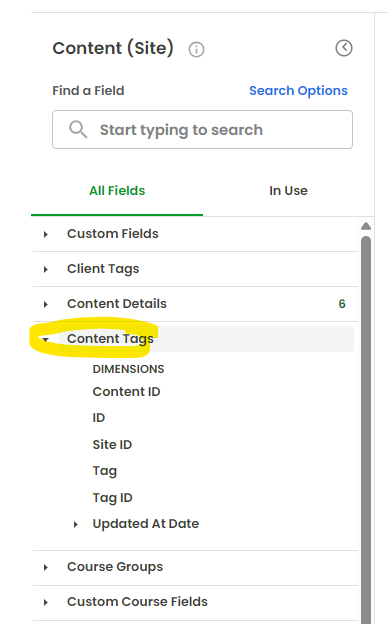Select the Content ID dimension

pos(126,392)
